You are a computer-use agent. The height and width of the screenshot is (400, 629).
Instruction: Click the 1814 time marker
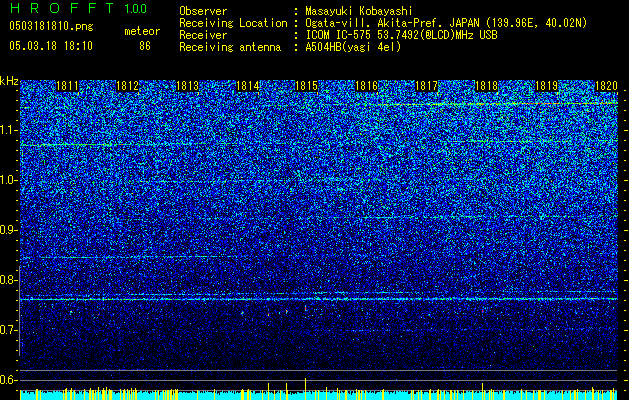click(x=248, y=86)
